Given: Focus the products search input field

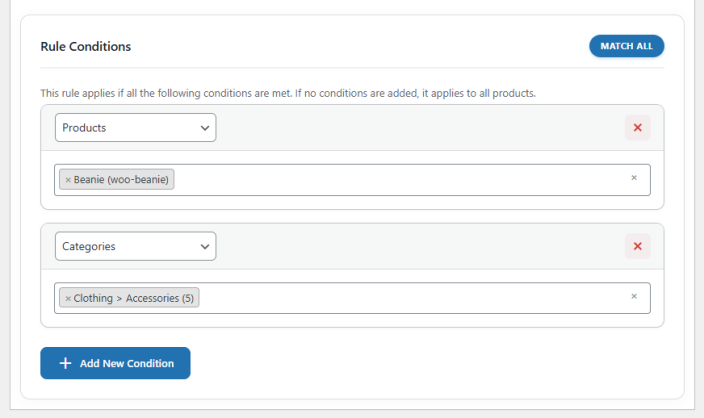Looking at the screenshot, I should point(352,180).
